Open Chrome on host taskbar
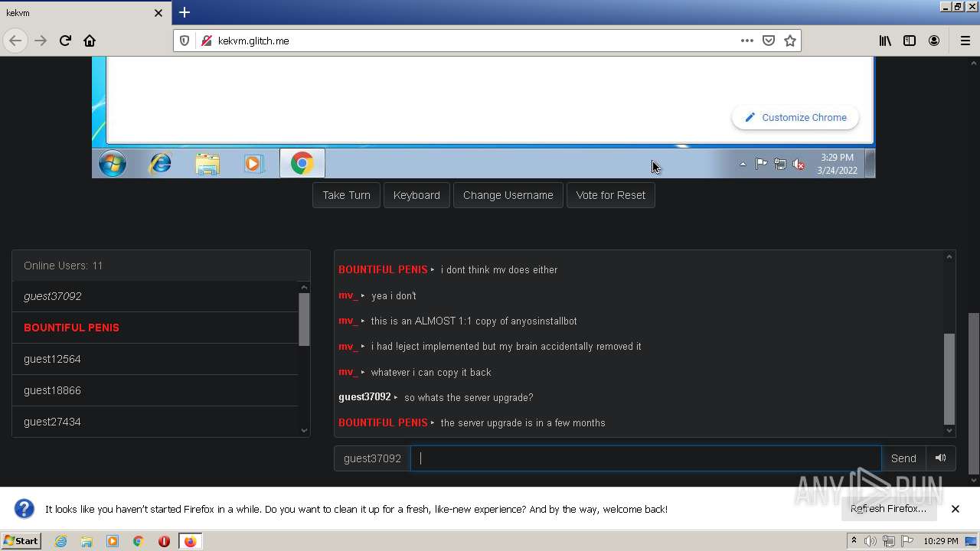 click(138, 541)
